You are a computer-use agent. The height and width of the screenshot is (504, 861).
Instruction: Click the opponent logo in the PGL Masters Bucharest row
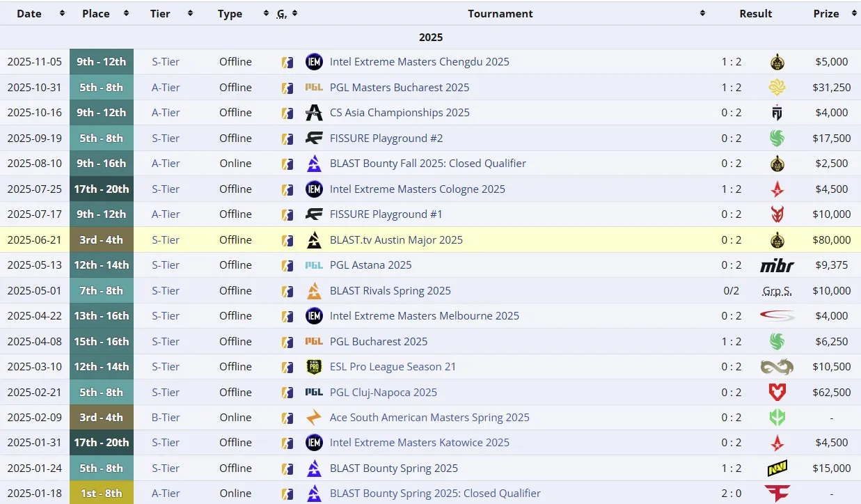coord(777,88)
